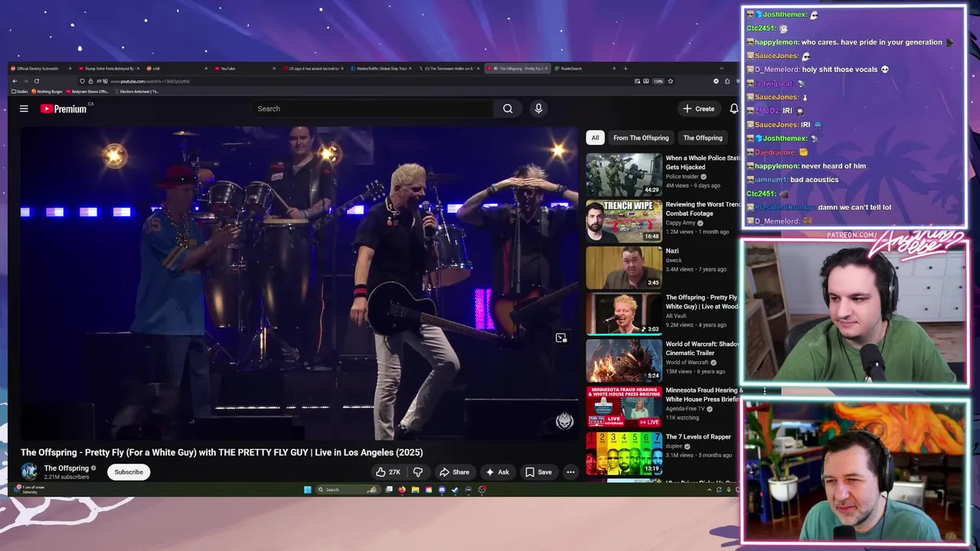Open a new browser tab

[x=626, y=68]
